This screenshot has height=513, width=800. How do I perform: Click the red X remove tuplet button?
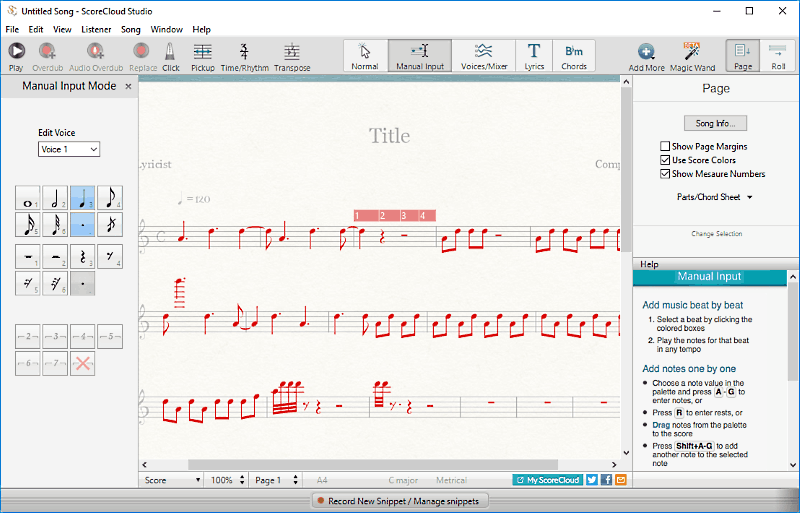pyautogui.click(x=83, y=363)
